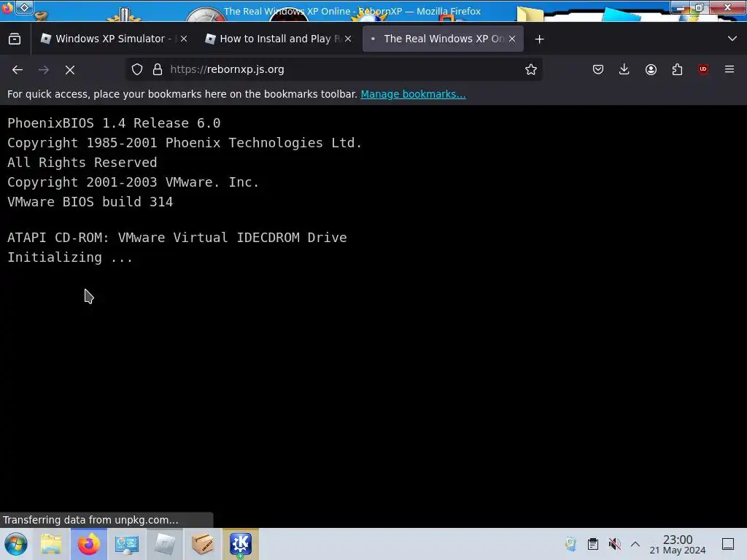The image size is (747, 560).
Task: Go back one page
Action: tap(18, 69)
